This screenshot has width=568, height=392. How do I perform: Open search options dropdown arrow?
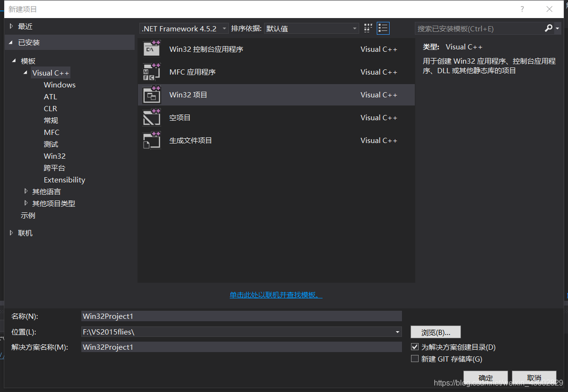point(558,28)
